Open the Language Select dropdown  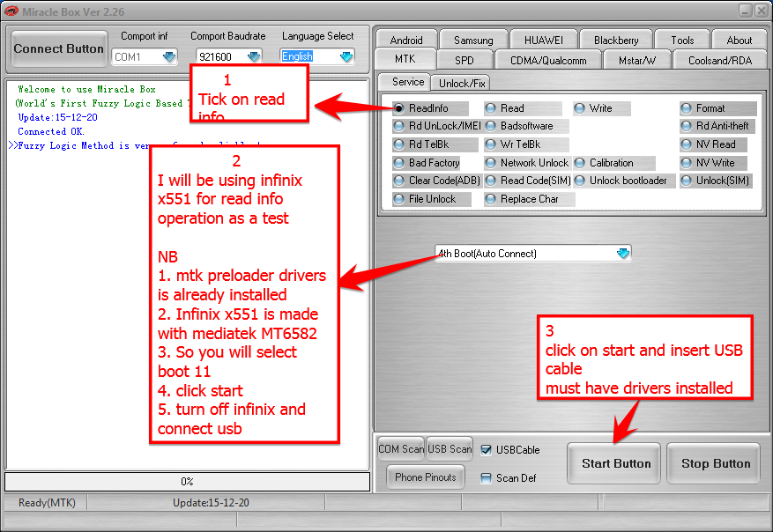(346, 55)
